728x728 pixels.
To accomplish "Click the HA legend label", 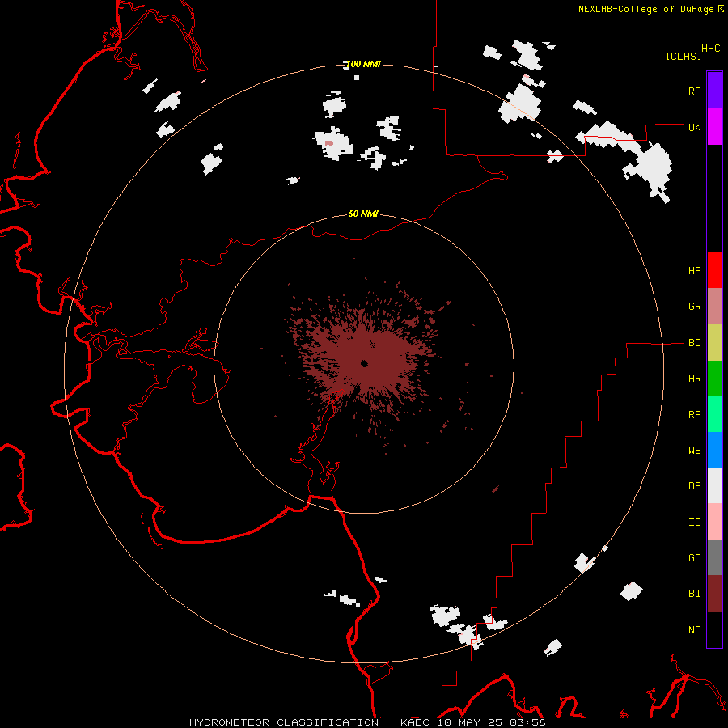I will [x=694, y=271].
